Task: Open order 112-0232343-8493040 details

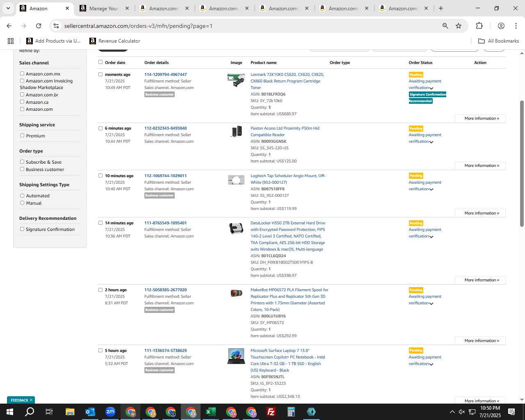Action: point(165,128)
